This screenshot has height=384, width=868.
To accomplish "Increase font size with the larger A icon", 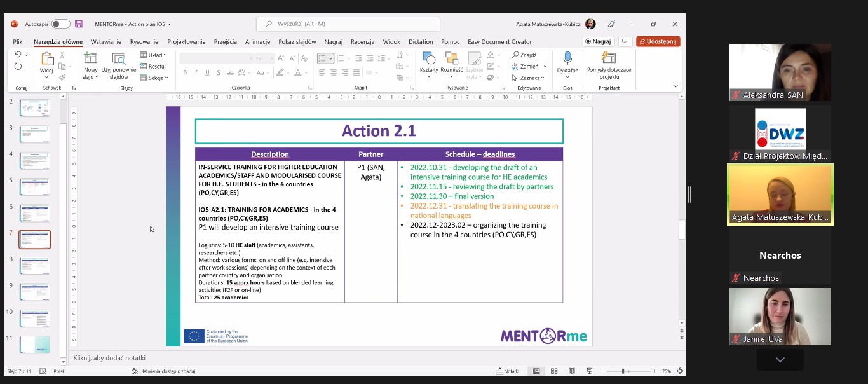I will pyautogui.click(x=280, y=58).
